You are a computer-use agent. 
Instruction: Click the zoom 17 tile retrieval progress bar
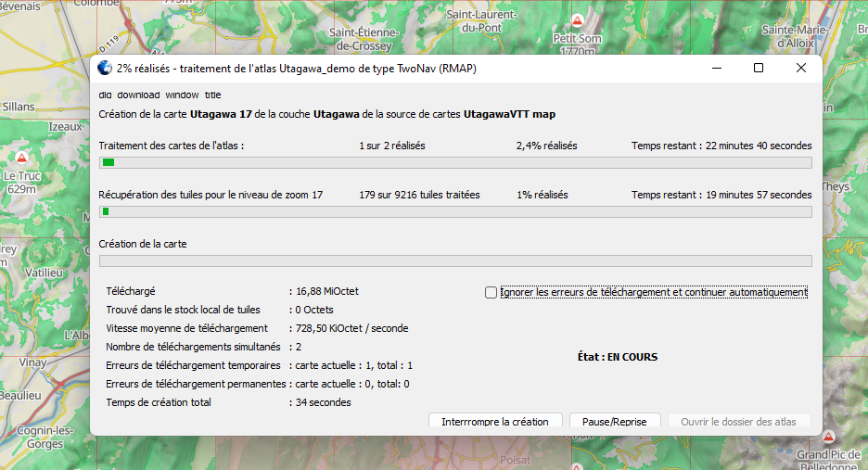click(x=455, y=211)
